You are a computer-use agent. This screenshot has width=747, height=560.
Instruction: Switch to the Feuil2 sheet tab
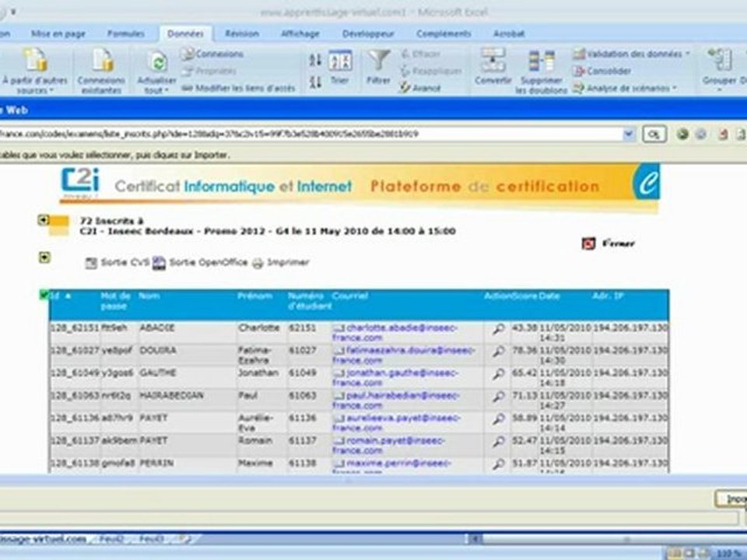(111, 539)
